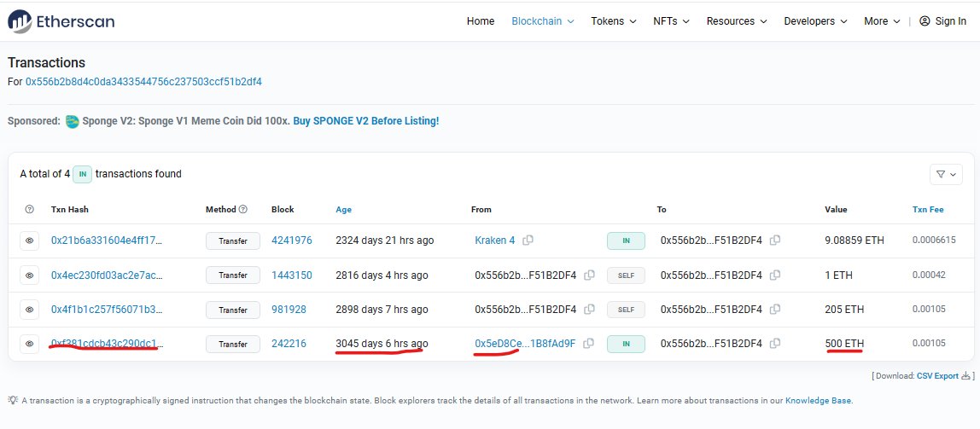Copy the Kraken 4 sender address
This screenshot has width=980, height=429.
pyautogui.click(x=528, y=241)
